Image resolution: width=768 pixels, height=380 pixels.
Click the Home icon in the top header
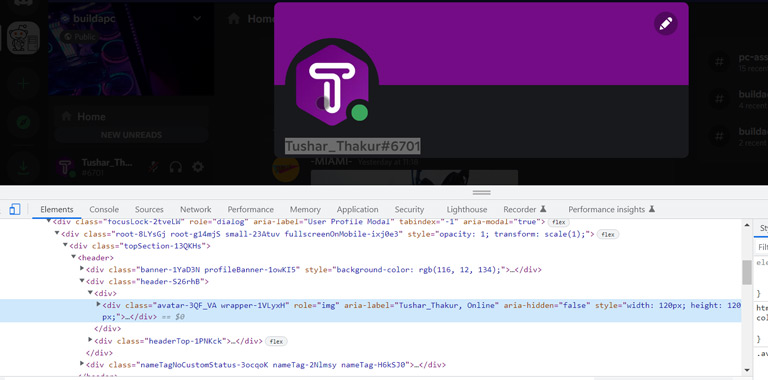point(234,19)
